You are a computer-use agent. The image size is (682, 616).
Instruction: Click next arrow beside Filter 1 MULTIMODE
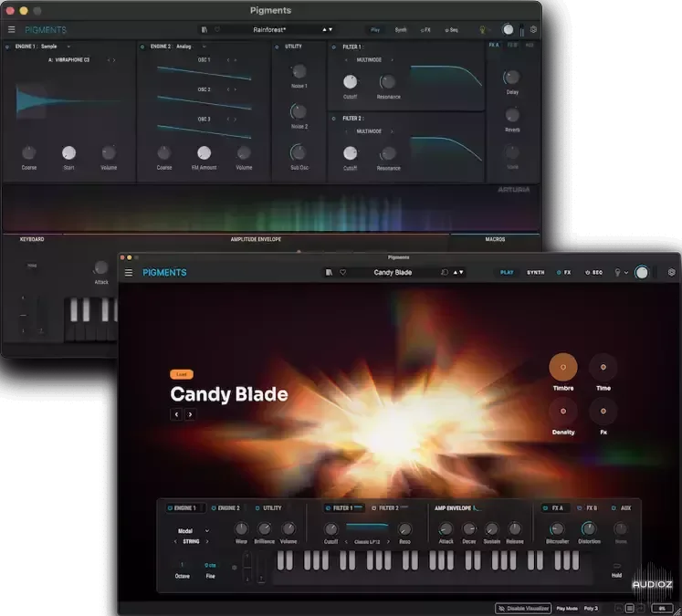392,60
